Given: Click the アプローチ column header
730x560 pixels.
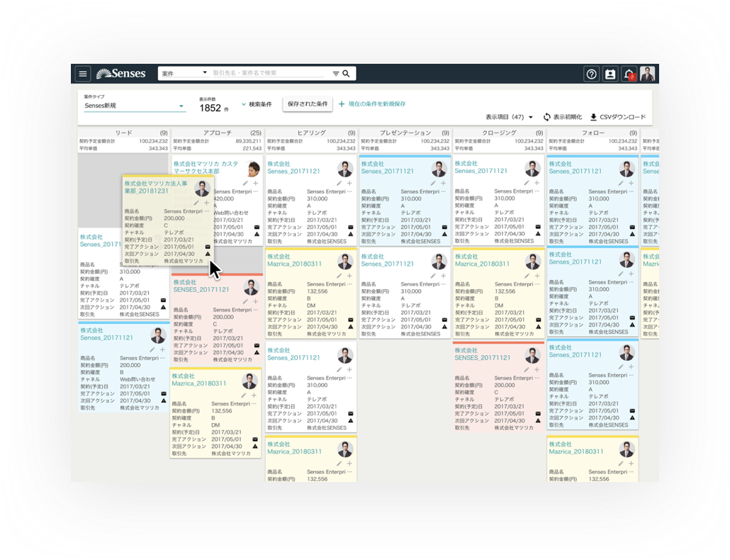Looking at the screenshot, I should tap(218, 133).
